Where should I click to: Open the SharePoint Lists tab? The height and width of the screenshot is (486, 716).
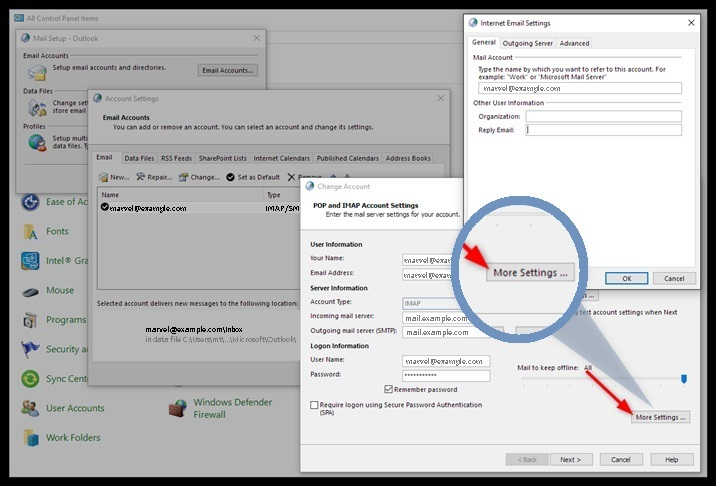pyautogui.click(x=222, y=158)
